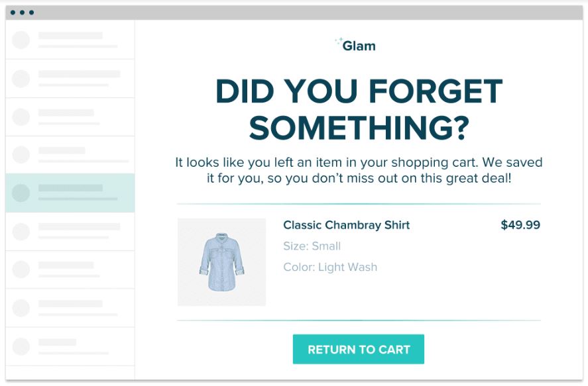Click the DID YOU FORGET SOMETHING headline
588x386 pixels.
click(358, 109)
